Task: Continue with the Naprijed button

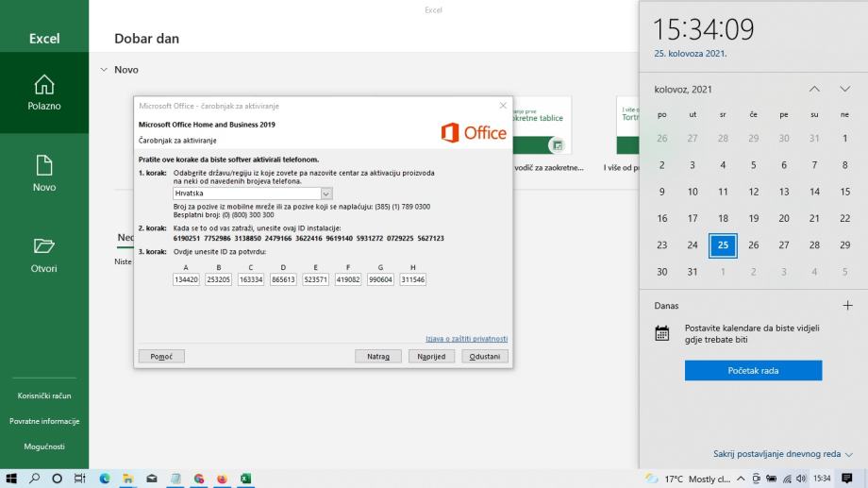Action: click(431, 356)
